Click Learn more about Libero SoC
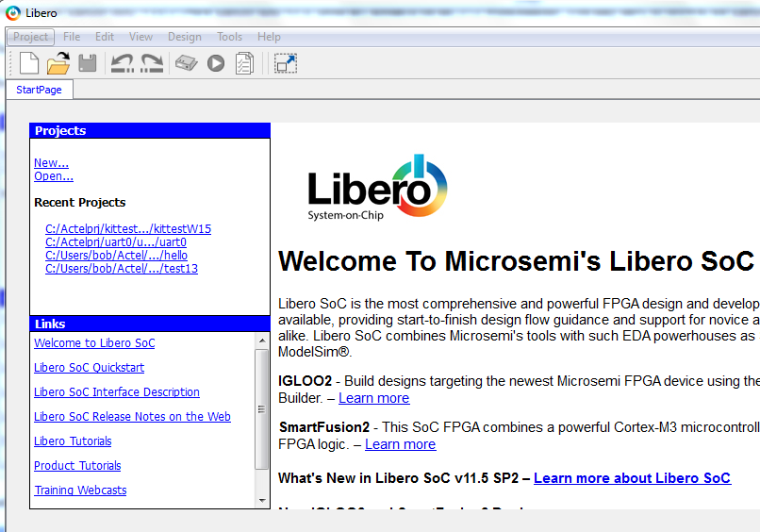 click(632, 478)
